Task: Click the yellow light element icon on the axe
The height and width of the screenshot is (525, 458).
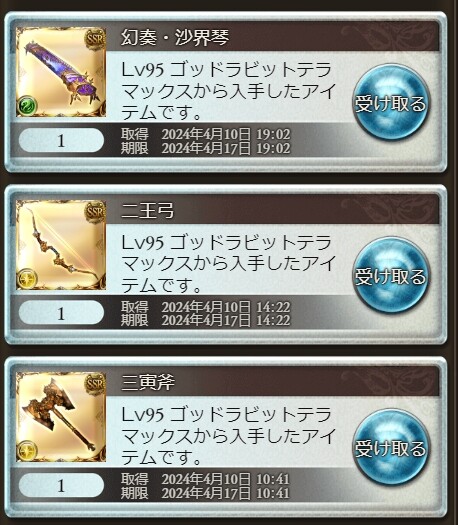Action: pos(27,450)
